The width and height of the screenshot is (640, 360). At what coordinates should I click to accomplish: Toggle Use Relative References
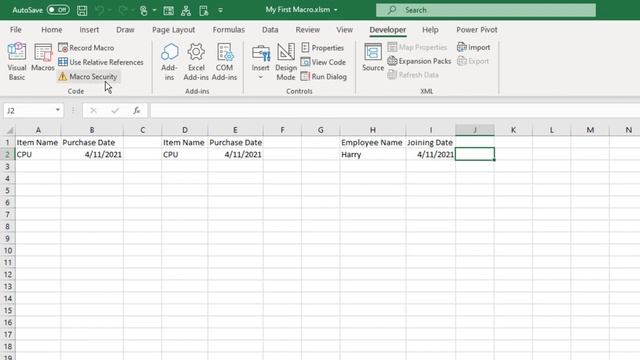(101, 62)
